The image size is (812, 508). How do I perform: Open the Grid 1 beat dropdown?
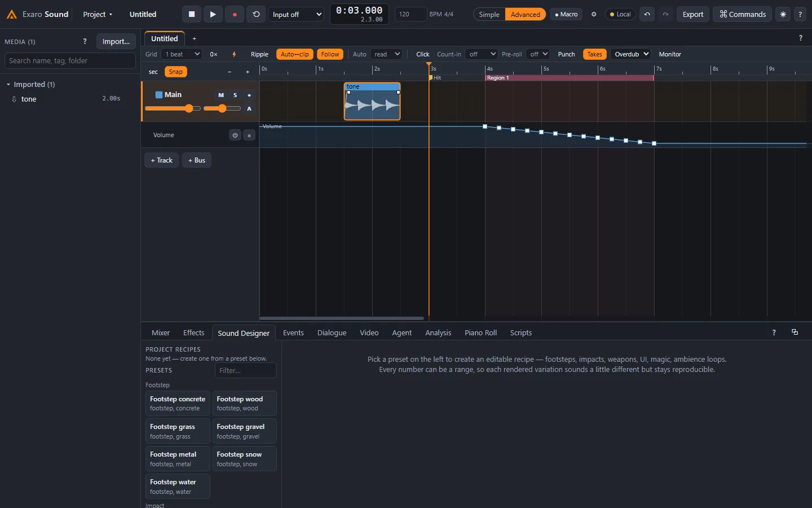pyautogui.click(x=181, y=54)
